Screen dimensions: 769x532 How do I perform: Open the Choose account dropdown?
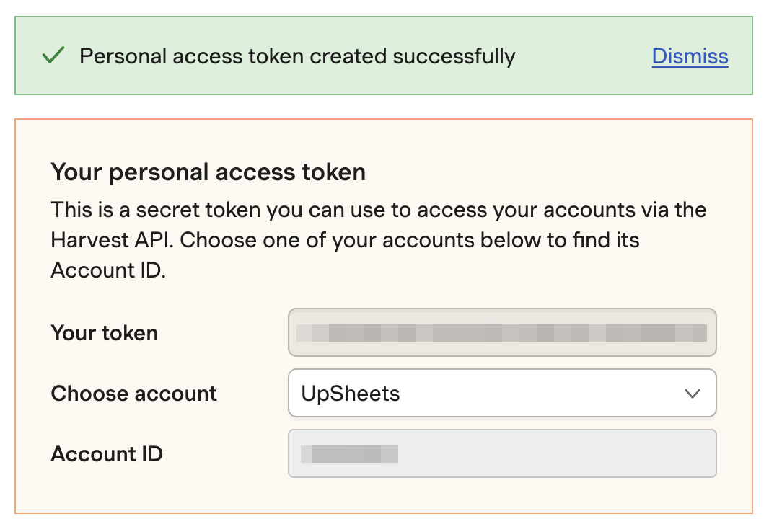tap(501, 393)
